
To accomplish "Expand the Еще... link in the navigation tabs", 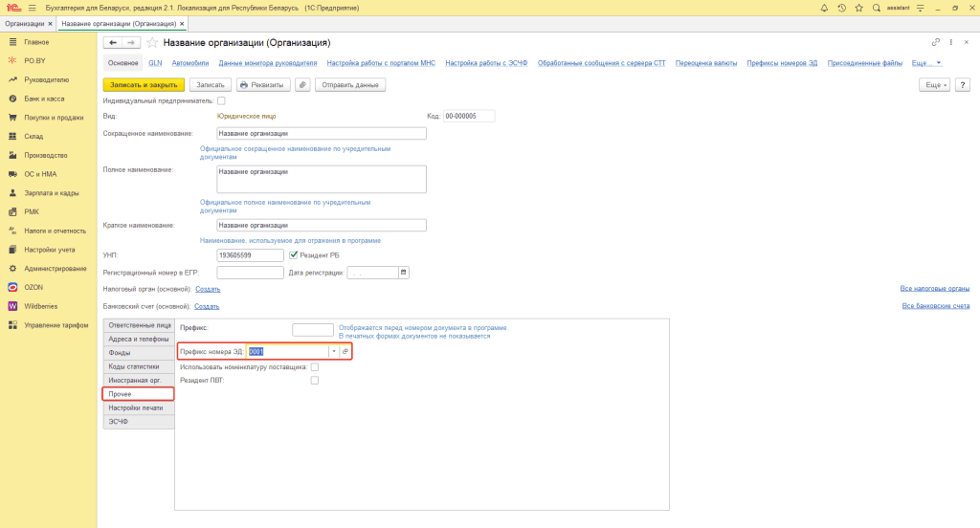I will tap(926, 63).
